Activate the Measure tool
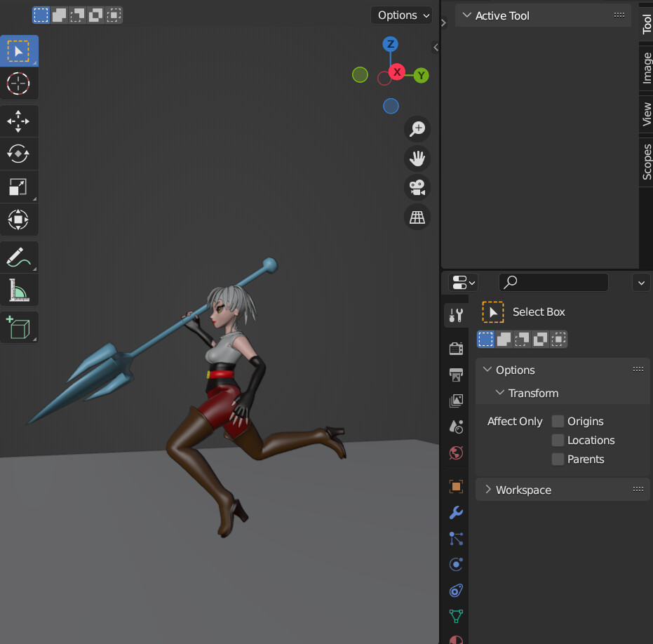Image resolution: width=653 pixels, height=644 pixels. 19,290
